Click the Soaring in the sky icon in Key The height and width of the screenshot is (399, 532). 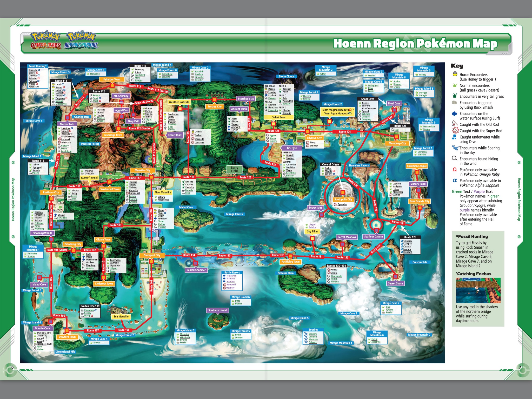(x=455, y=148)
